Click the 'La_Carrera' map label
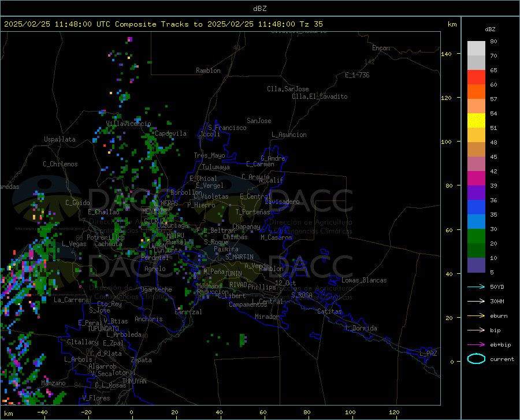 (71, 300)
